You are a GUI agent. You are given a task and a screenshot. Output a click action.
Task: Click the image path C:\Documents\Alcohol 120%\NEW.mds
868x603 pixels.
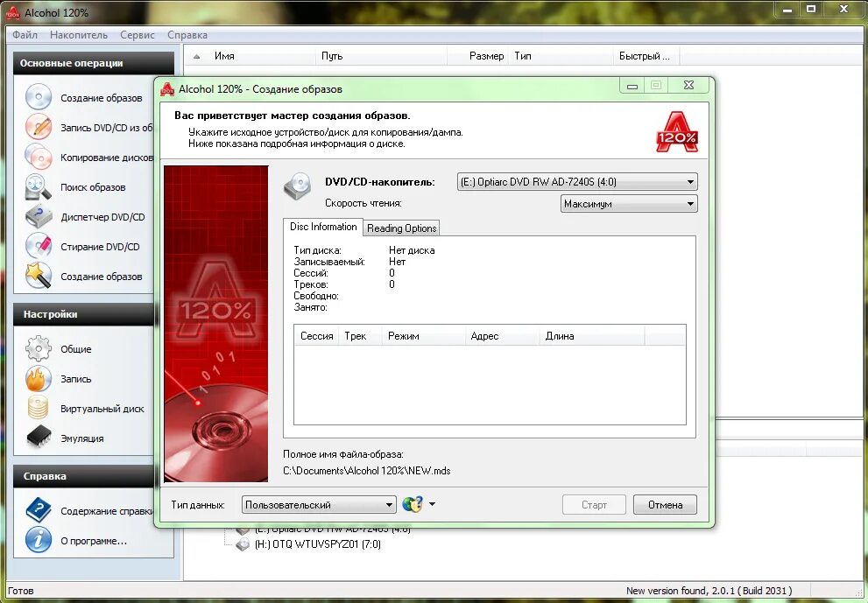pos(366,471)
